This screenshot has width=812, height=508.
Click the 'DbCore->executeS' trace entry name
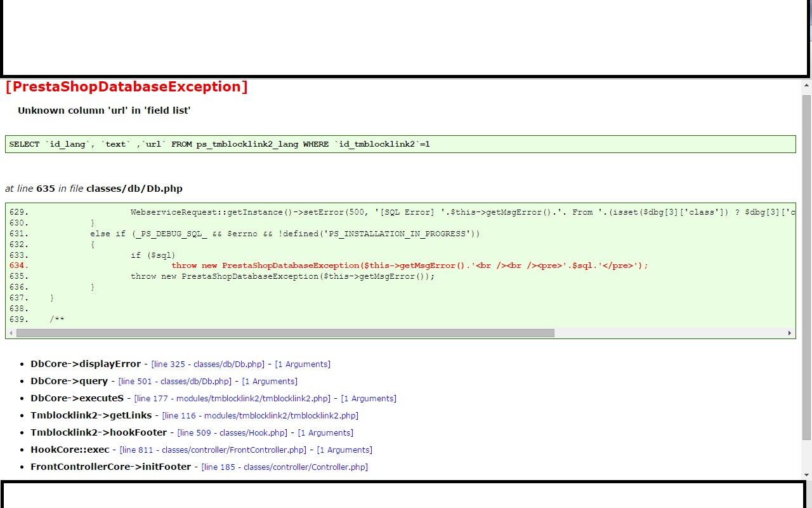77,398
